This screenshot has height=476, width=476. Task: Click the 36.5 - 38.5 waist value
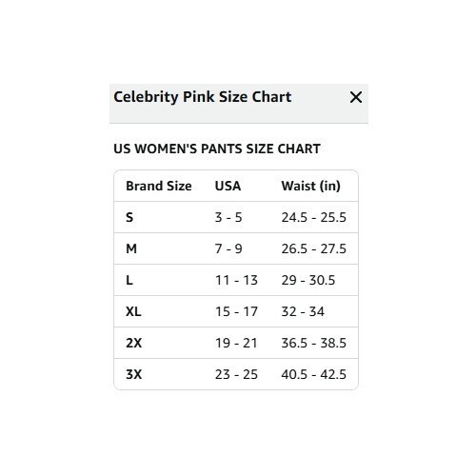(314, 343)
